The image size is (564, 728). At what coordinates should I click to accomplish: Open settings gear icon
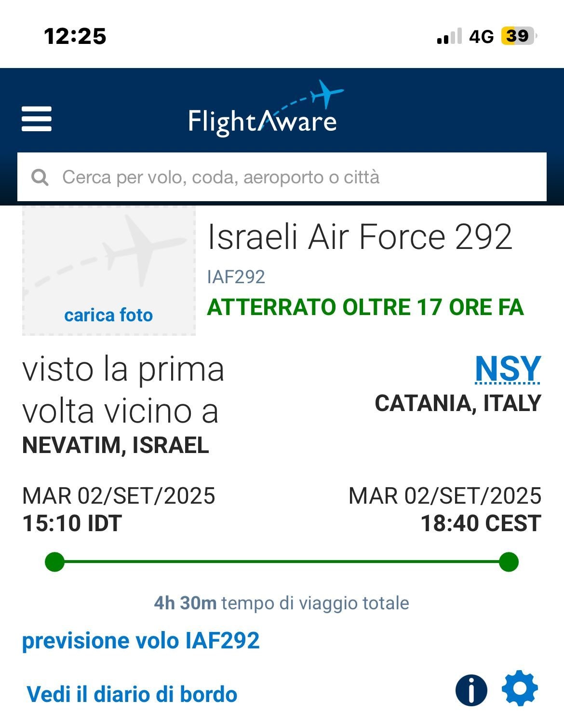pos(520,688)
